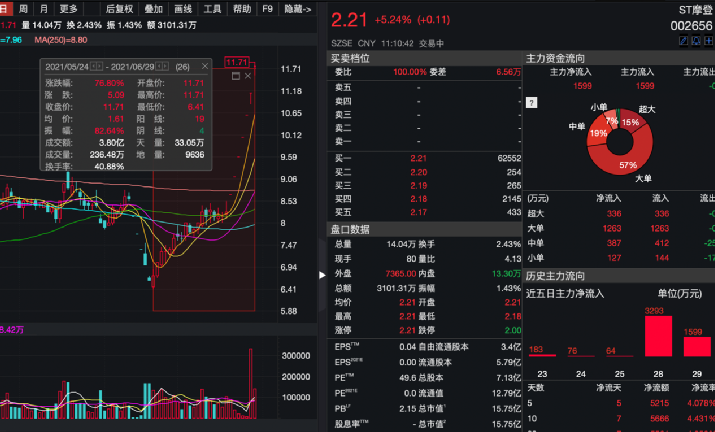Open the pencil note icon under 002656
715x432 pixels.
coord(683,41)
